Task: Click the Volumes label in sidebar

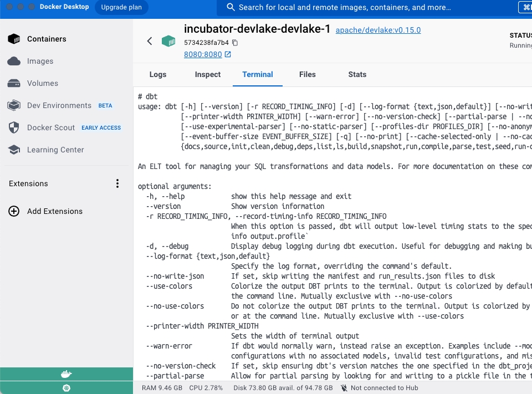Action: [x=43, y=83]
